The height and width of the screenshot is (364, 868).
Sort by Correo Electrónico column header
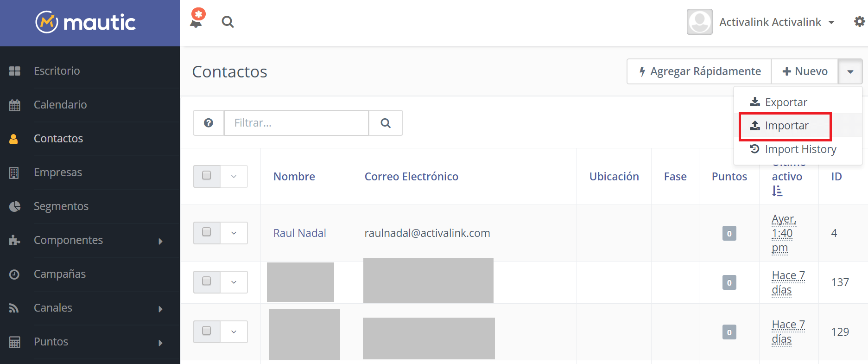click(412, 177)
